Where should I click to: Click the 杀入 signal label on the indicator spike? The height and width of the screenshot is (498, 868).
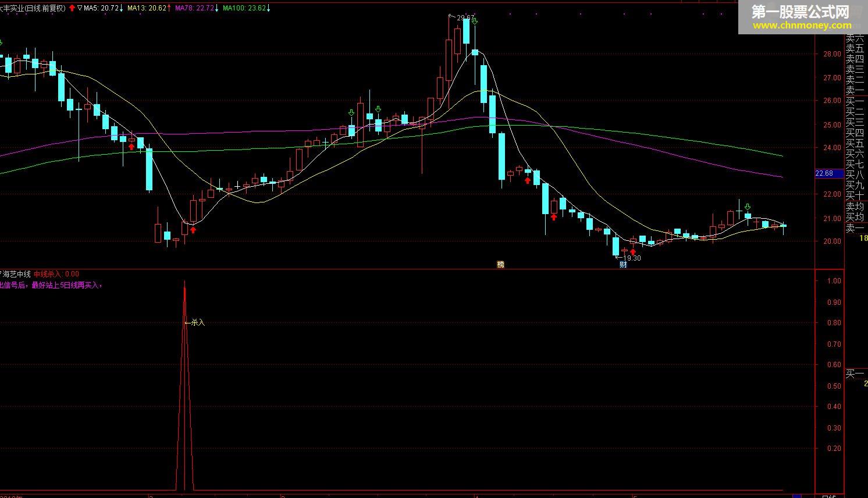(198, 322)
